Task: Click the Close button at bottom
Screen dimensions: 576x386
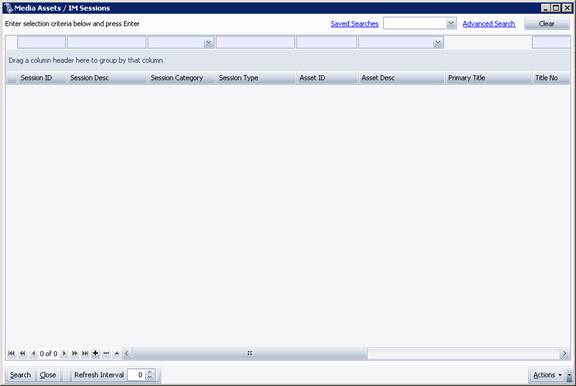Action: tap(48, 375)
